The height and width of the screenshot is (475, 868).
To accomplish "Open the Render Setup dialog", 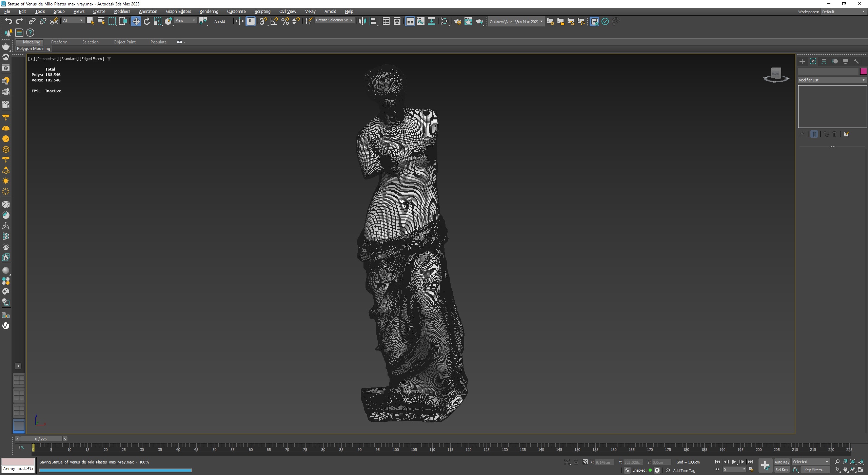I will 457,21.
